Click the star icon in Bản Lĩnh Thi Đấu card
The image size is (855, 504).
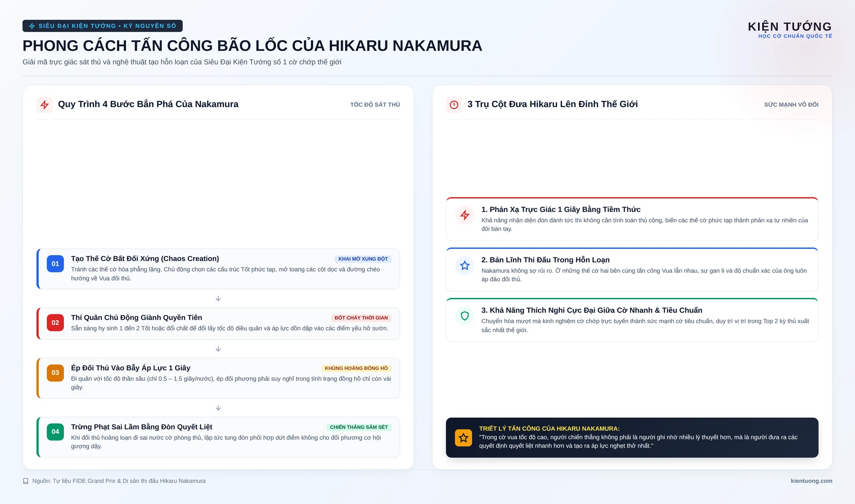coord(465,265)
